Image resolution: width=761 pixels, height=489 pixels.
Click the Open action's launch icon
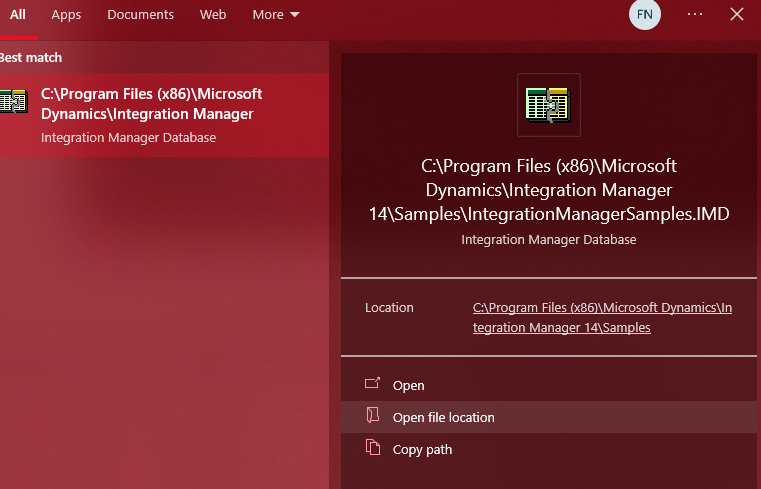372,383
